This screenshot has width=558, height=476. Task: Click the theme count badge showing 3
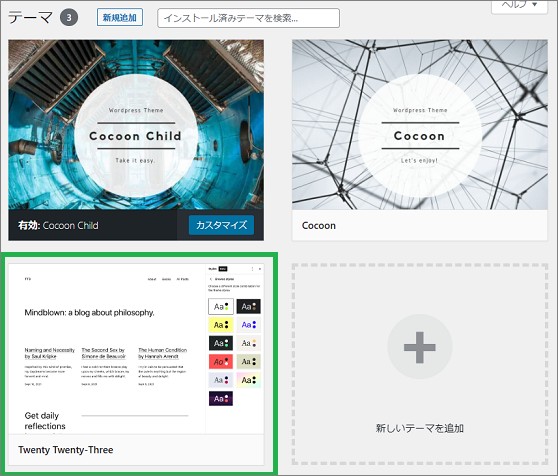click(x=69, y=17)
